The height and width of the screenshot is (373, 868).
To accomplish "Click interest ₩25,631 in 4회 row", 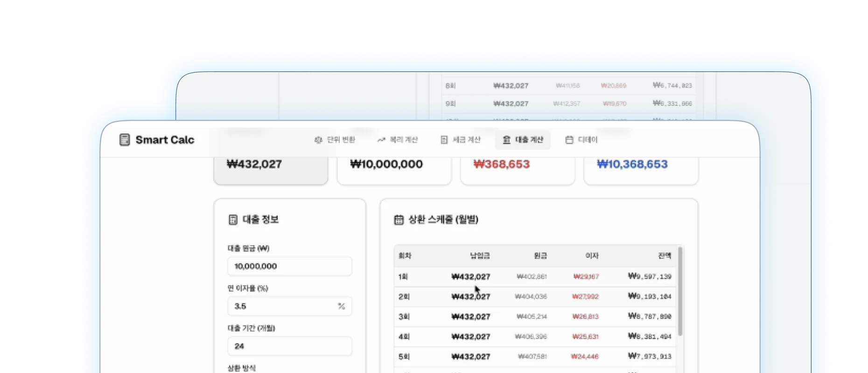I will 586,337.
